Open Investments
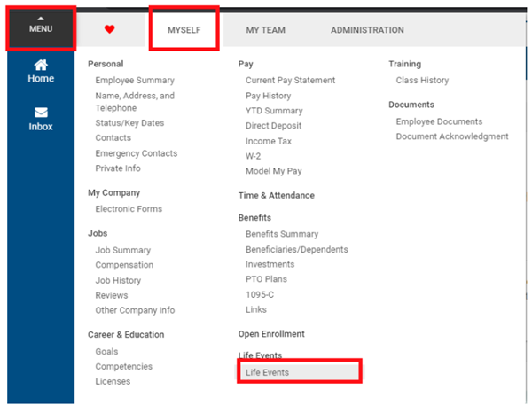532x413 pixels. tap(270, 264)
